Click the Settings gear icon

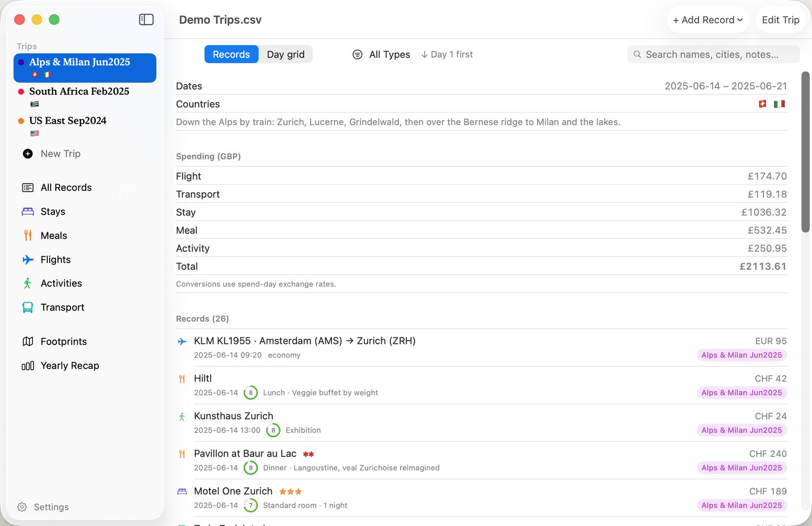tap(22, 507)
